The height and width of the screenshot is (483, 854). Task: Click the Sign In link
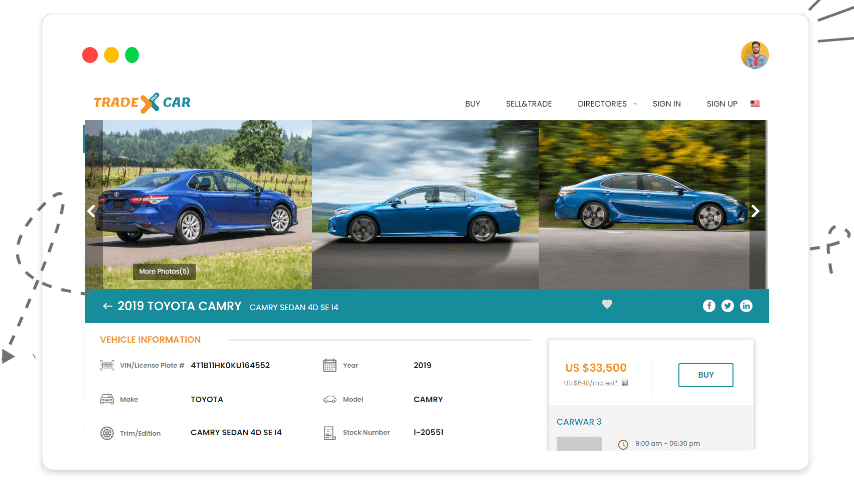[666, 104]
